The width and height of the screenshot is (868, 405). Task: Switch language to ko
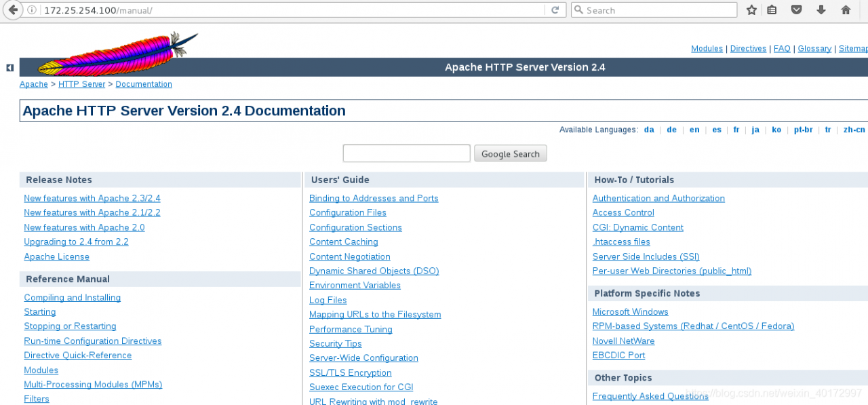[x=776, y=130]
